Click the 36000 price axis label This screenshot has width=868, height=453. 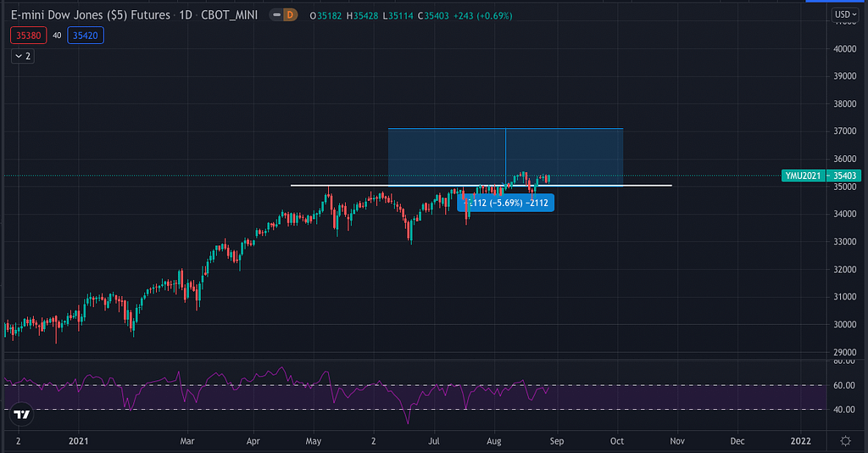(x=845, y=159)
